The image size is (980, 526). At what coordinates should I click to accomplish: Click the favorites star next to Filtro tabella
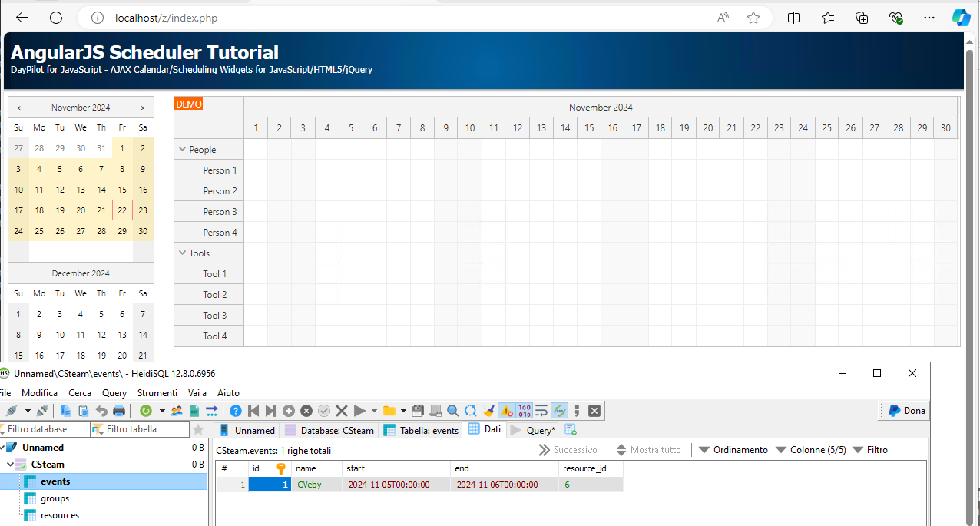pyautogui.click(x=198, y=429)
